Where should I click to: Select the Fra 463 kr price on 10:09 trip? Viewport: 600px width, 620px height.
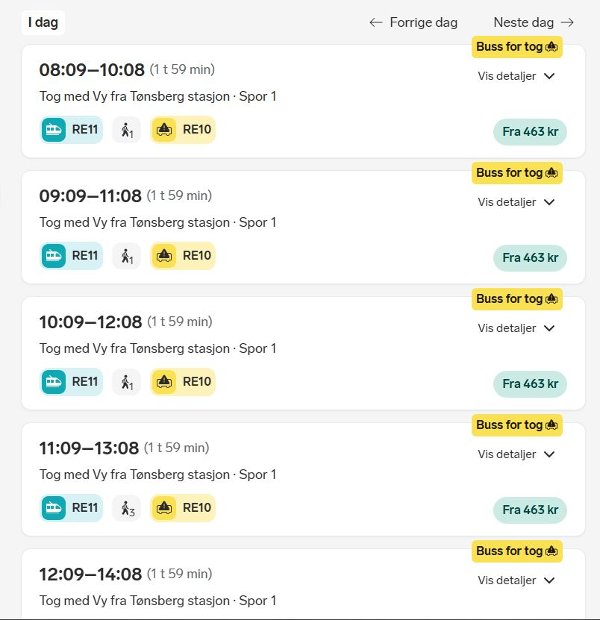pyautogui.click(x=530, y=384)
